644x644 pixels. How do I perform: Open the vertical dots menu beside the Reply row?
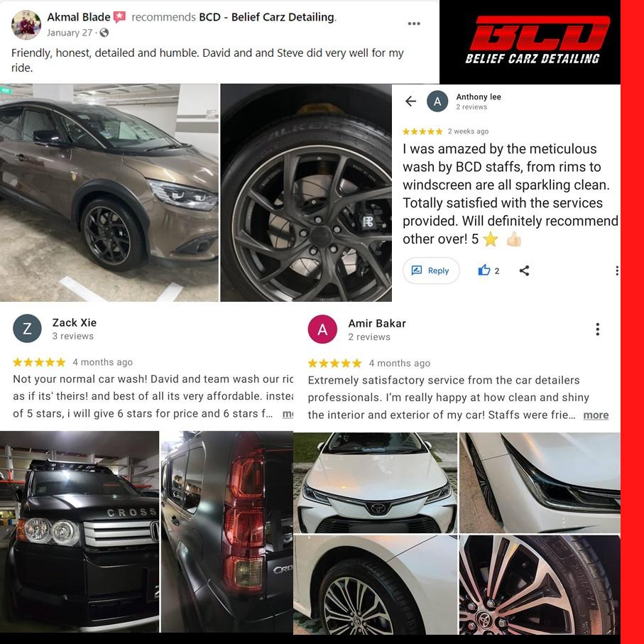[x=617, y=271]
